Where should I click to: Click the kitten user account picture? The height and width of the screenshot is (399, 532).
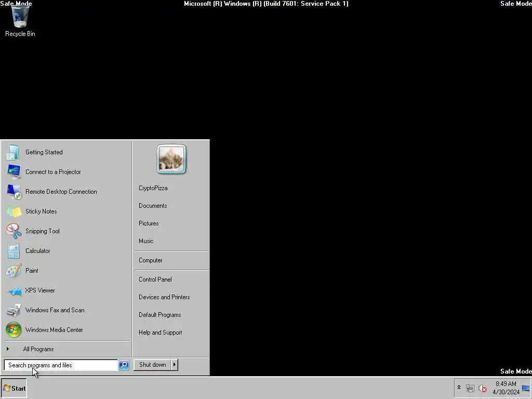click(171, 159)
